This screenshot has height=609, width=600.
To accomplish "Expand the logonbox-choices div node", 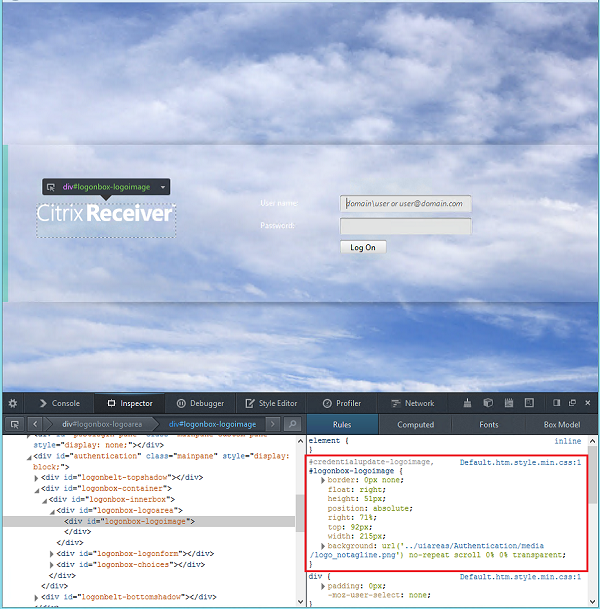I will [x=52, y=564].
